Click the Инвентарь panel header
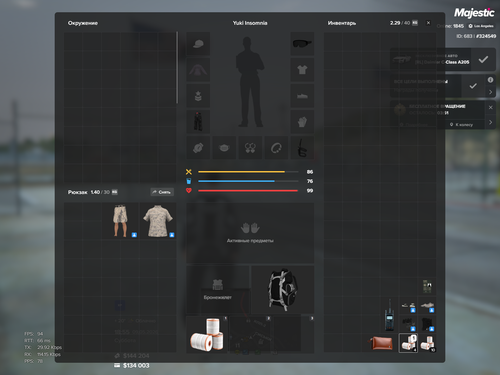Viewport: 500px width, 375px height. pyautogui.click(x=342, y=23)
